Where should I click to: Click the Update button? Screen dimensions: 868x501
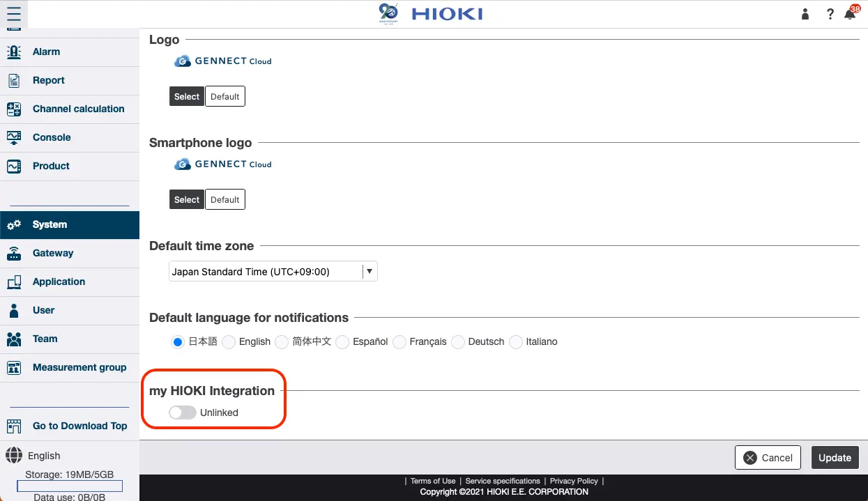(x=835, y=458)
